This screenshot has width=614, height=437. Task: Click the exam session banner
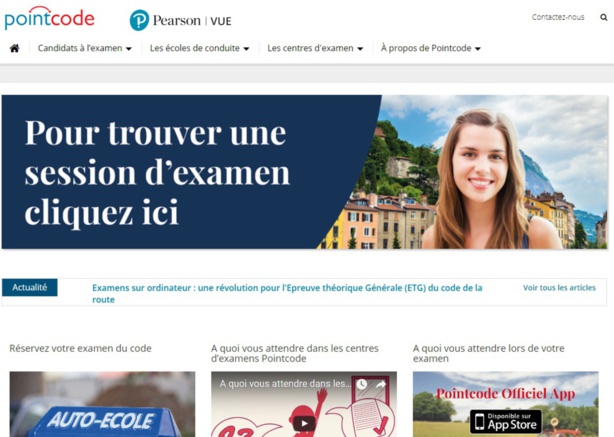(305, 172)
